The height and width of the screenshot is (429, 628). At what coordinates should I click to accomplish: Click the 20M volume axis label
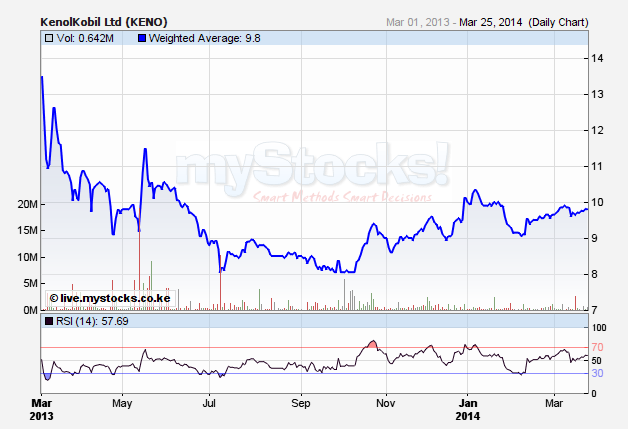coord(26,204)
